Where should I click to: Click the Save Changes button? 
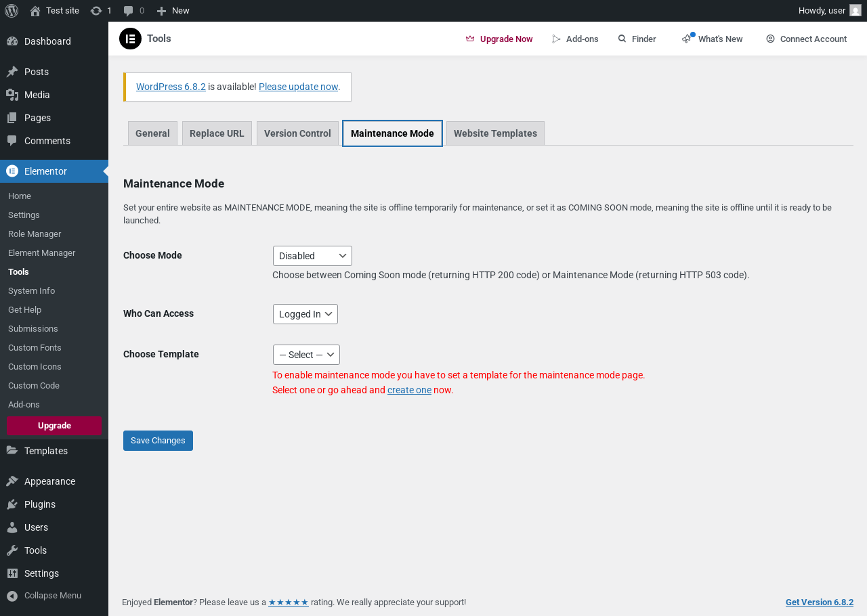(158, 441)
